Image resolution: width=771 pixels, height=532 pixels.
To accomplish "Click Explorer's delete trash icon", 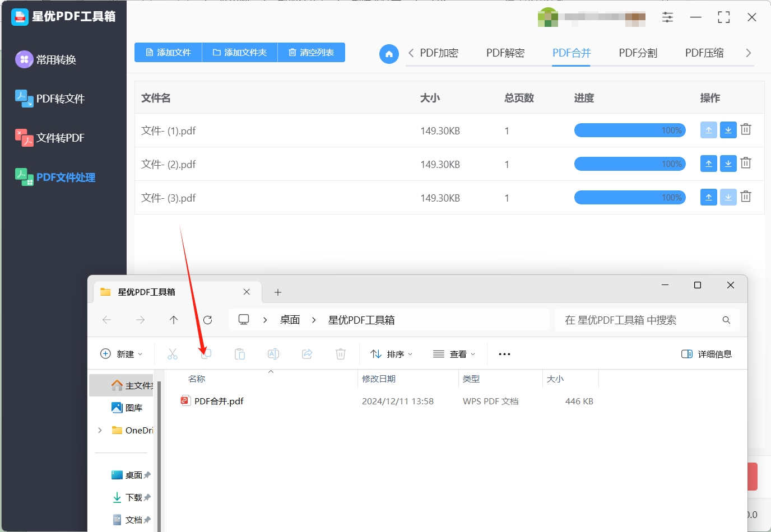I will 341,354.
